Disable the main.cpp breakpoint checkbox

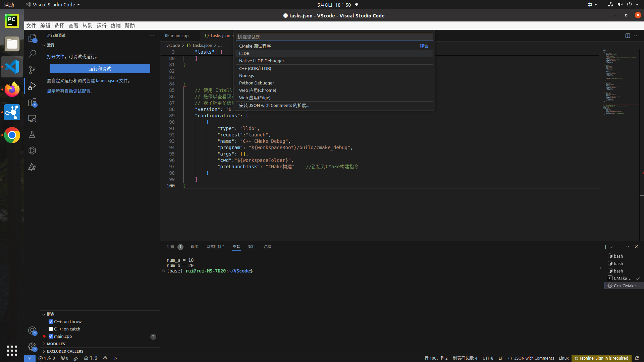click(51, 336)
